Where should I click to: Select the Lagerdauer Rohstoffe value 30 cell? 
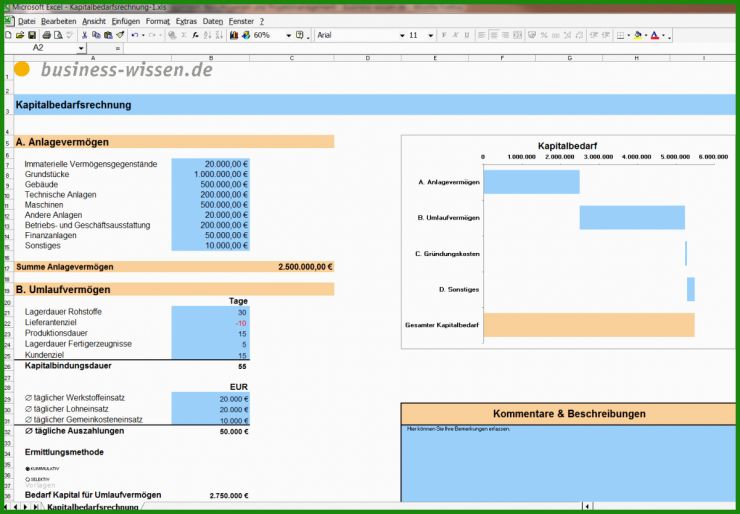pos(210,312)
